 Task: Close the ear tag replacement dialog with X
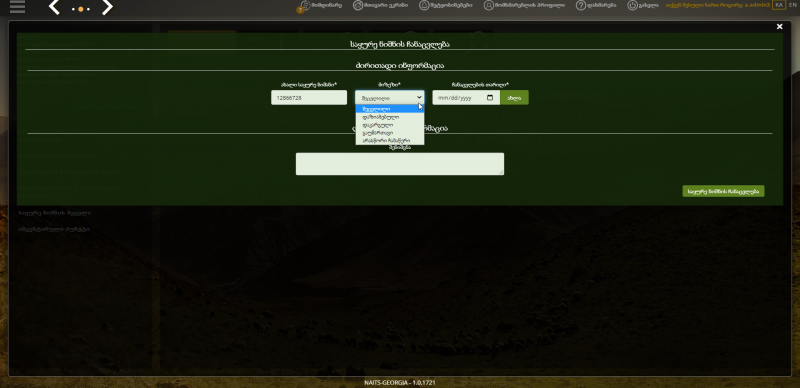pyautogui.click(x=780, y=27)
